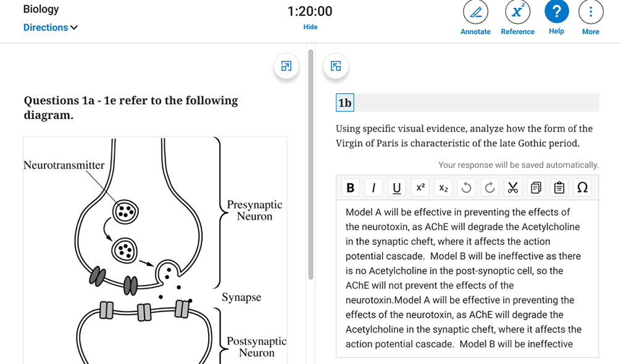Copy selected text
The height and width of the screenshot is (364, 621).
click(x=536, y=188)
